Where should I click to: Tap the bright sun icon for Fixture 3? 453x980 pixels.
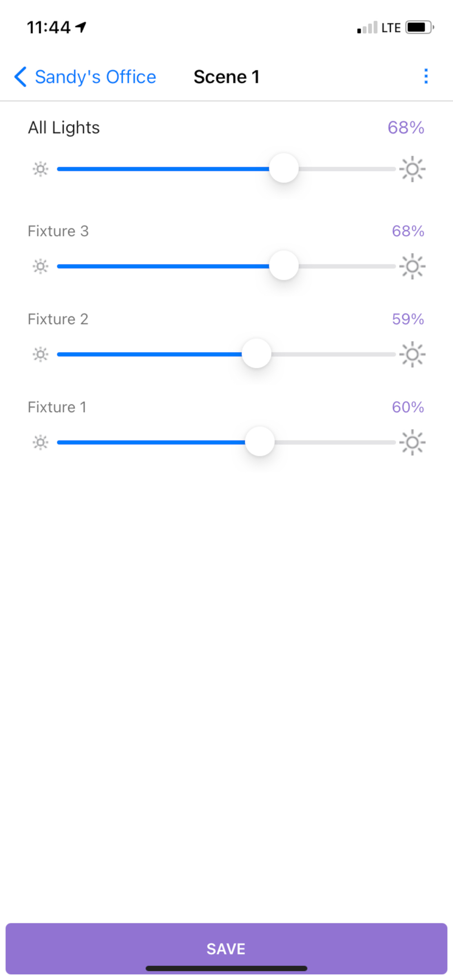pyautogui.click(x=412, y=267)
